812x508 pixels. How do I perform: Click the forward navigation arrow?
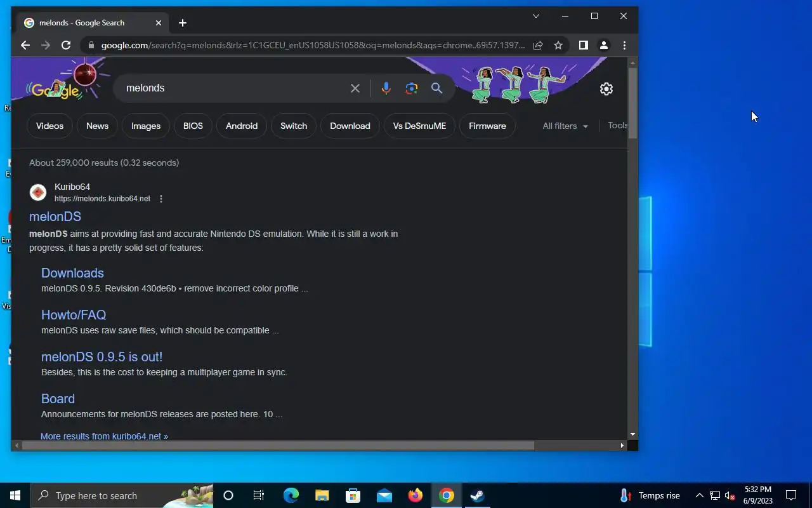click(46, 45)
